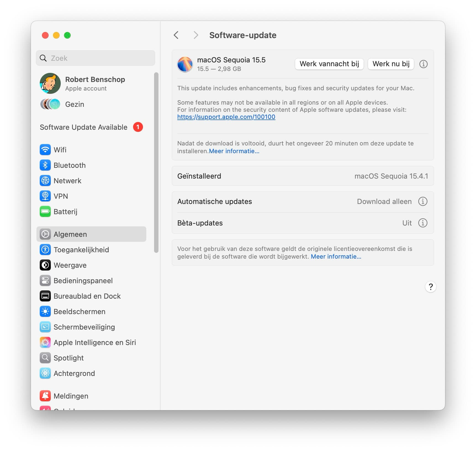Click the search magnifier icon

point(43,58)
